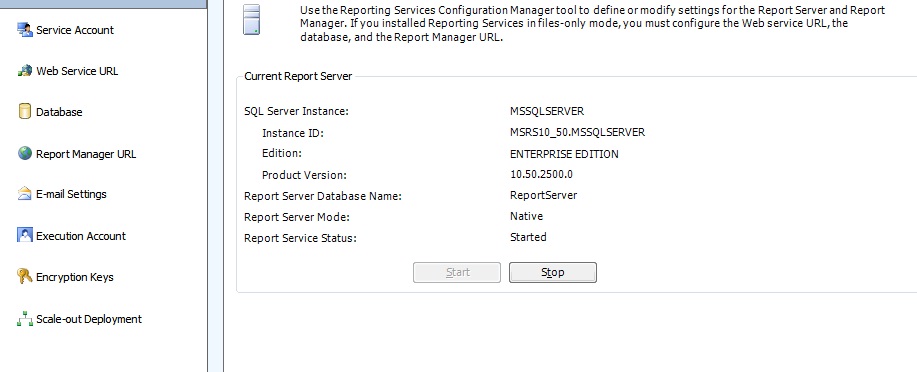
Task: Click the Configuration Manager description paragraph
Action: click(592, 24)
